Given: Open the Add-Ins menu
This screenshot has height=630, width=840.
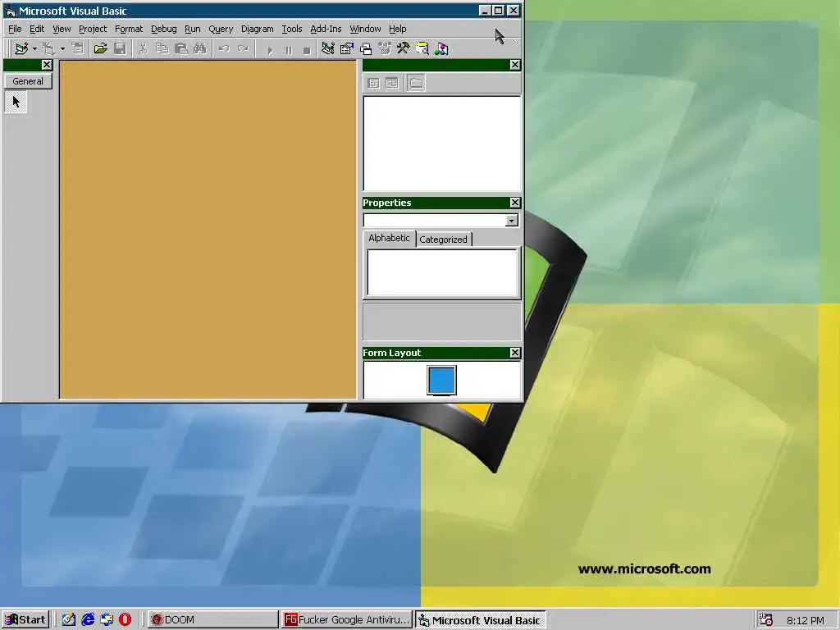Looking at the screenshot, I should 326,29.
